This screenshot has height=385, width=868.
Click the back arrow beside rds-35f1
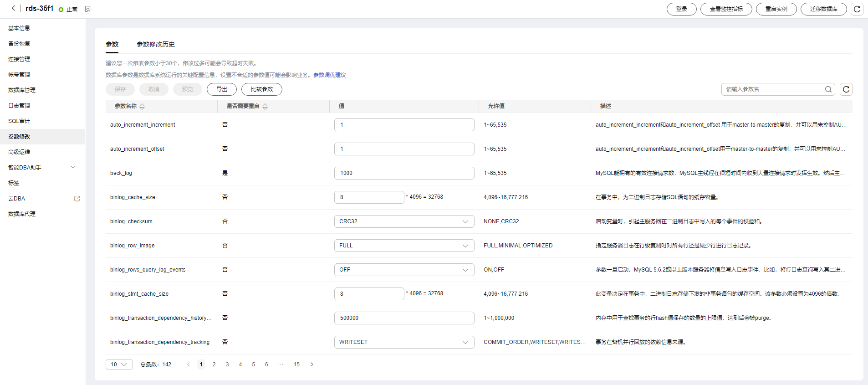click(x=13, y=8)
